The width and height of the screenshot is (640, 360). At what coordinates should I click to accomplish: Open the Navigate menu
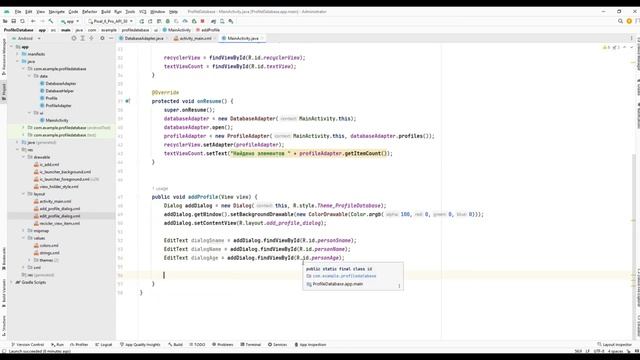tap(56, 12)
